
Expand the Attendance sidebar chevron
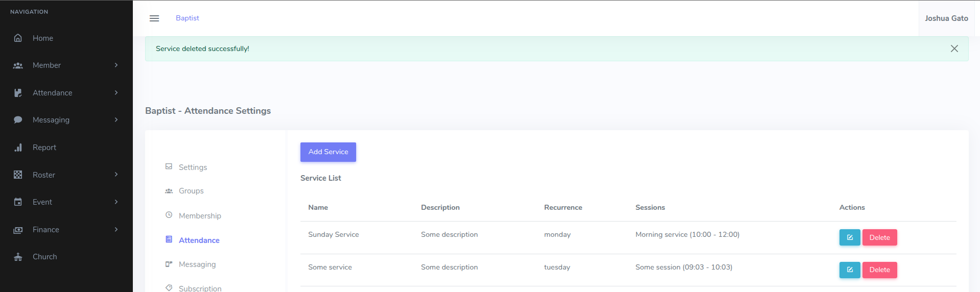tap(116, 93)
